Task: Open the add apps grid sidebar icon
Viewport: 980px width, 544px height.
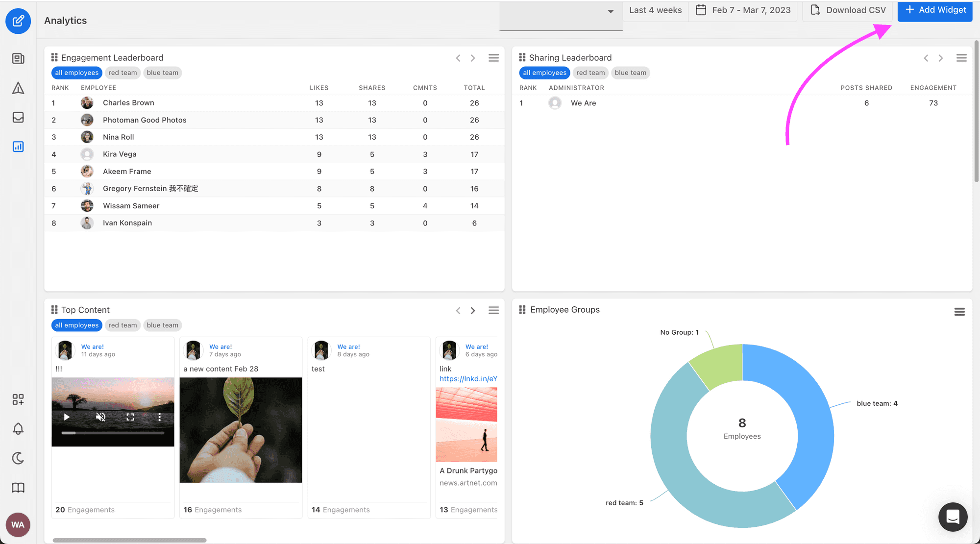Action: coord(18,399)
